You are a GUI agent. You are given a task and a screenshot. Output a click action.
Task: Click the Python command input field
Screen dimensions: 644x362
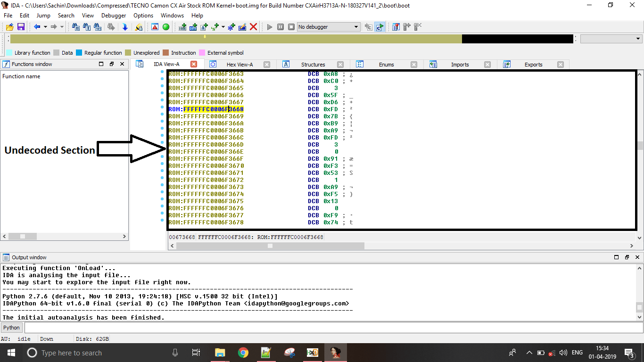point(330,328)
